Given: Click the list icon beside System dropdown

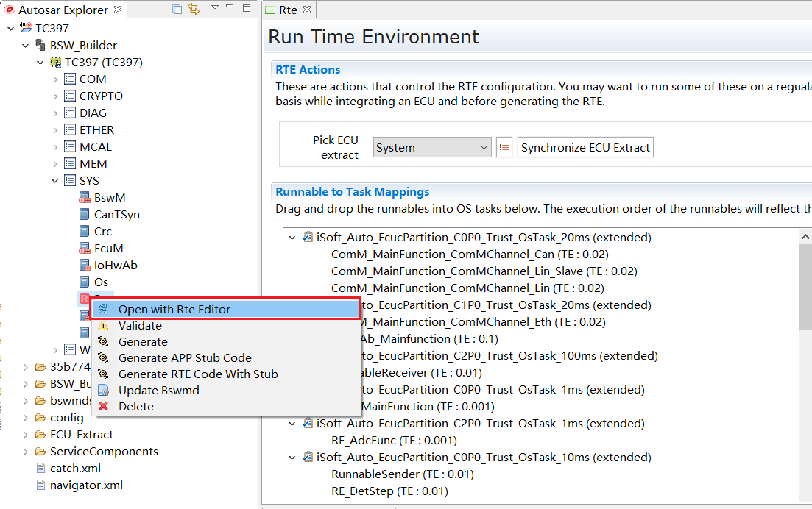Looking at the screenshot, I should [504, 147].
